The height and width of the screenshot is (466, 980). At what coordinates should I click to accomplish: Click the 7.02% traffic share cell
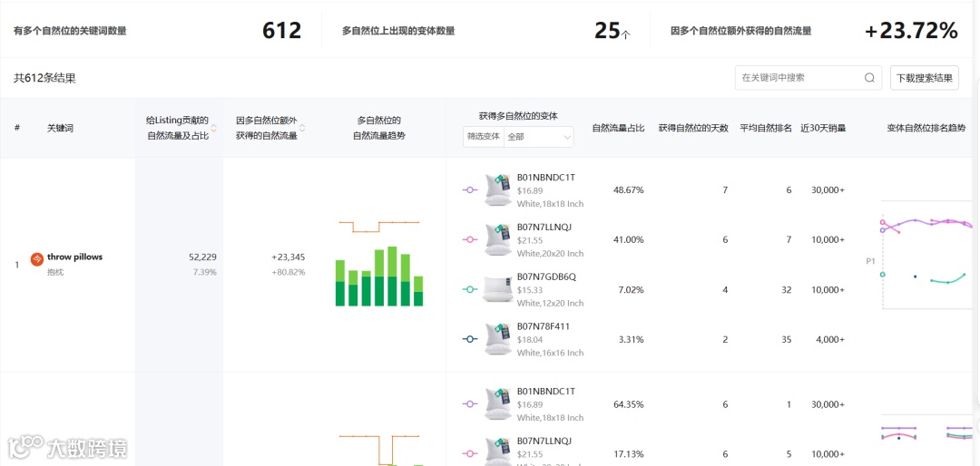631,290
